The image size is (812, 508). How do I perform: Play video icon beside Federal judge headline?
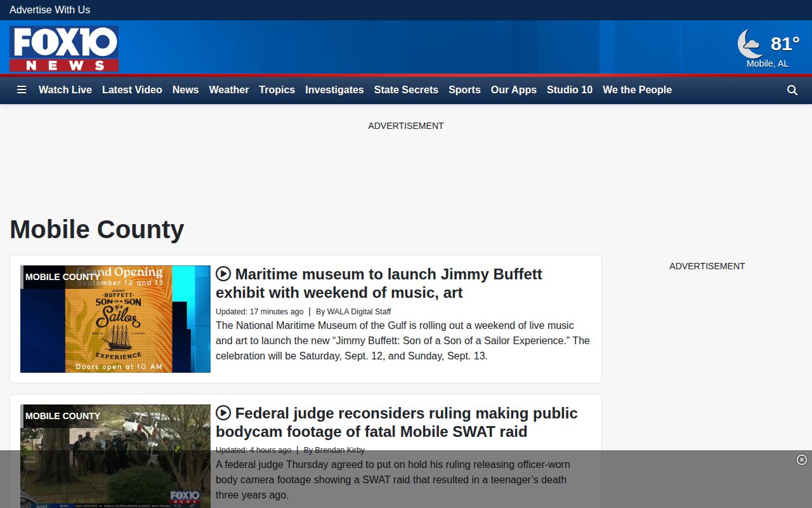(x=223, y=413)
